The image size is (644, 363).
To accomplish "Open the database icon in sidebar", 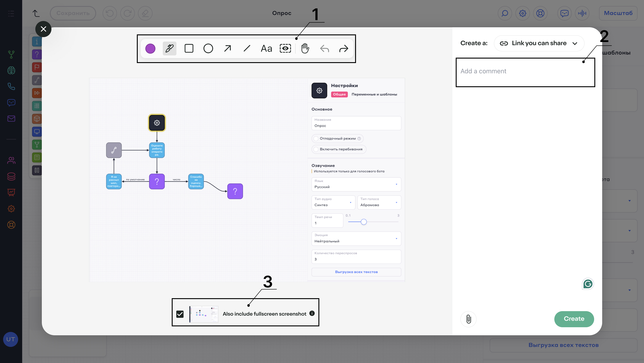I will (x=11, y=176).
